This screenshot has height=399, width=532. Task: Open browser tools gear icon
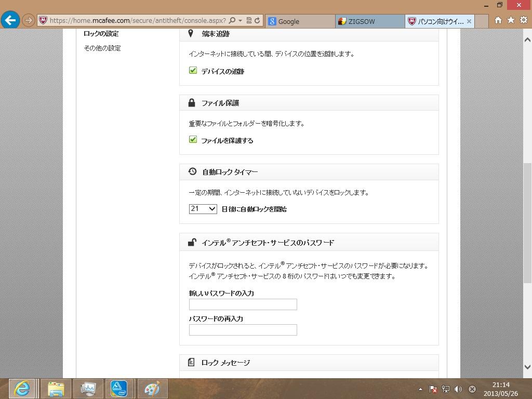pyautogui.click(x=524, y=20)
